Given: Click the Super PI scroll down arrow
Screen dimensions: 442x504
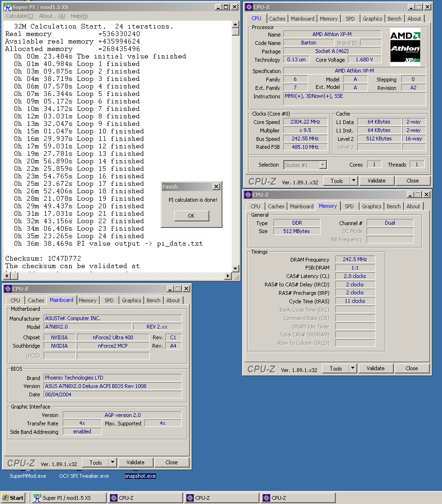Looking at the screenshot, I should (236, 269).
